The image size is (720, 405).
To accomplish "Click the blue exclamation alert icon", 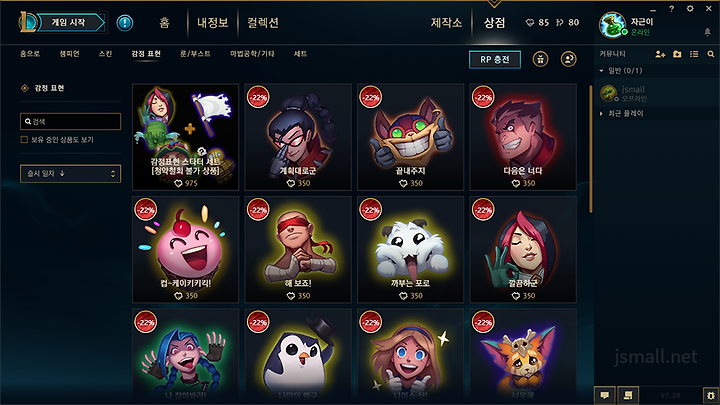I will pyautogui.click(x=125, y=22).
